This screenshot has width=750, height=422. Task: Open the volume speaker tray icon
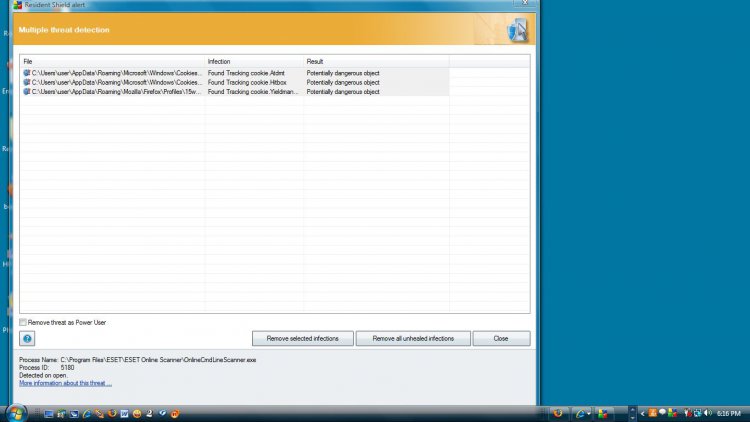tap(708, 413)
